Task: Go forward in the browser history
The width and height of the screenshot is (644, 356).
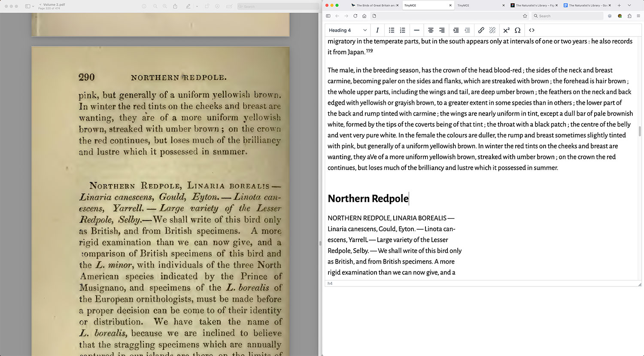Action: tap(346, 16)
